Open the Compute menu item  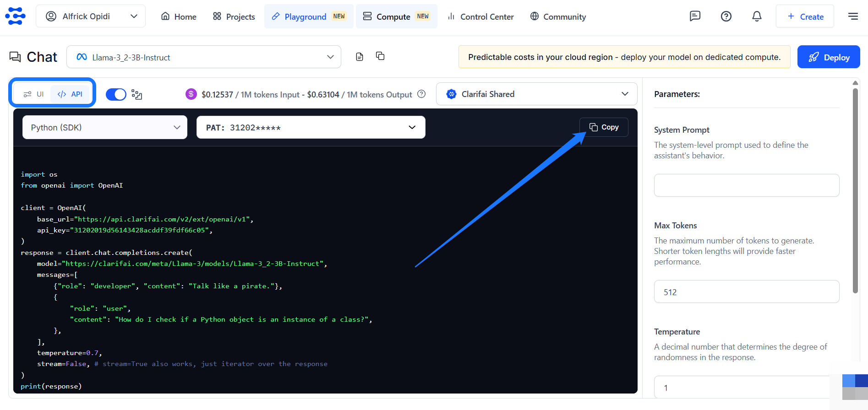(396, 16)
